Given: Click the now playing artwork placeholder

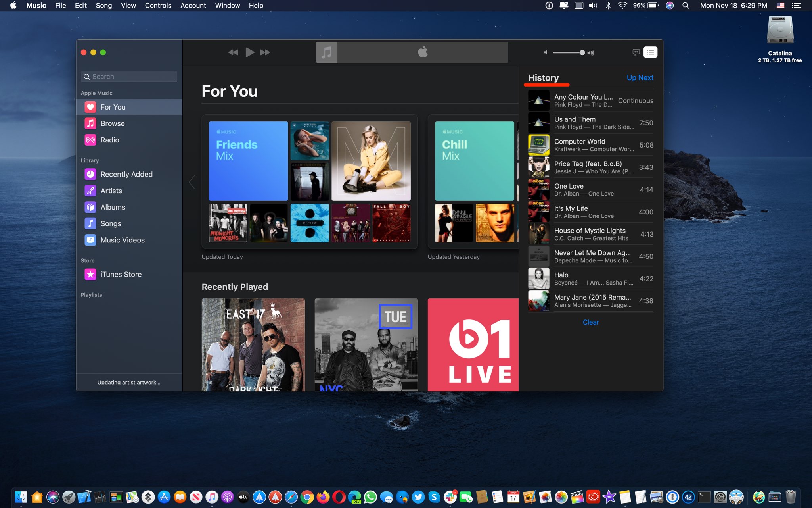Looking at the screenshot, I should (327, 52).
